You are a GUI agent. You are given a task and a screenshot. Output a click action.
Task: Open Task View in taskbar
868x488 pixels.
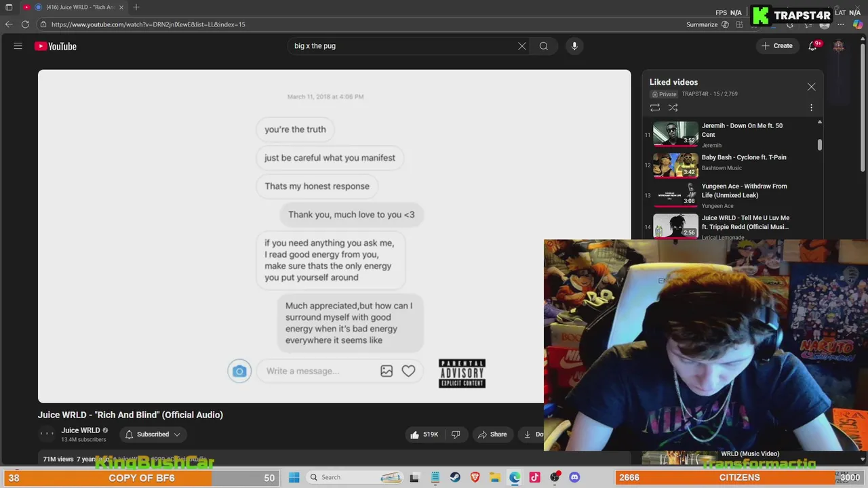point(414,477)
